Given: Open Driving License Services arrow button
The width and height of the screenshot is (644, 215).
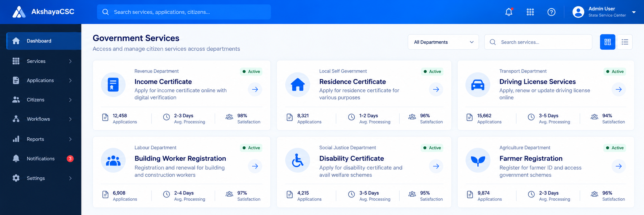Looking at the screenshot, I should point(619,89).
